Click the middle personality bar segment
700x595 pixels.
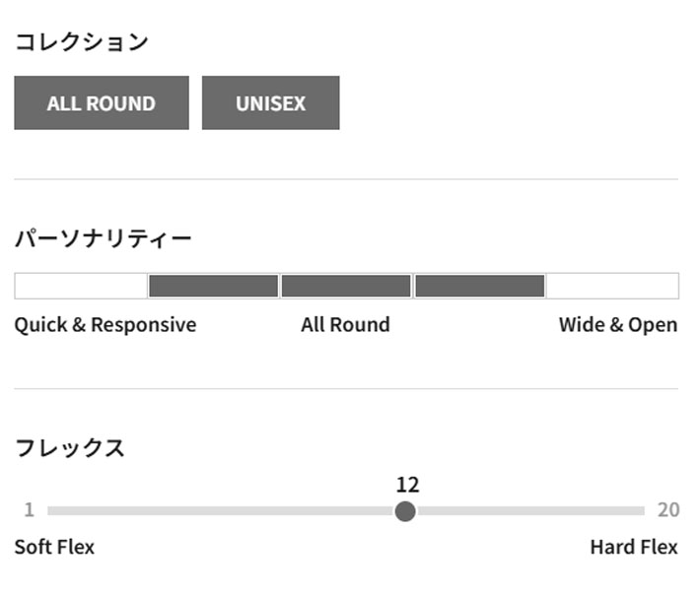[346, 286]
